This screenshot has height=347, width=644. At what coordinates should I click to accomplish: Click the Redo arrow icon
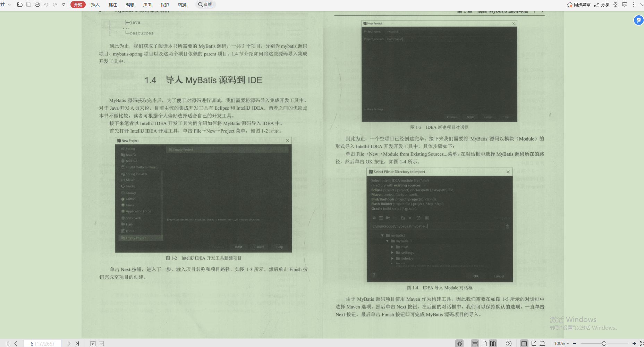[x=55, y=5]
